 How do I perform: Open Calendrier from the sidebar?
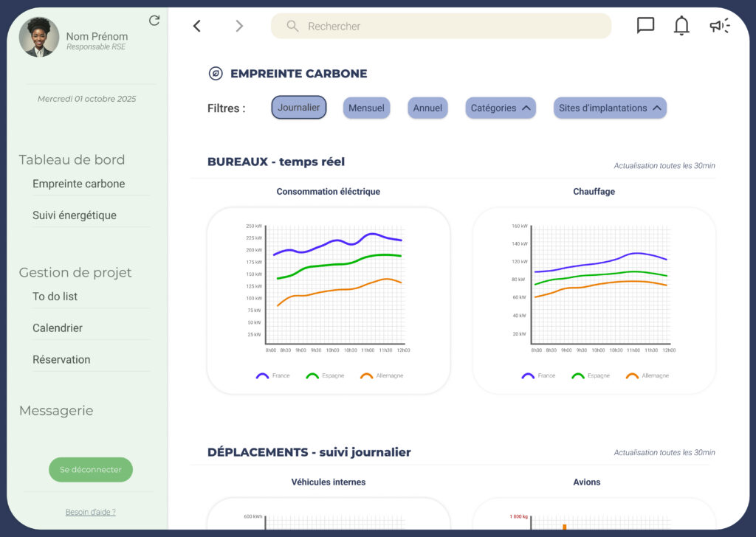[58, 328]
